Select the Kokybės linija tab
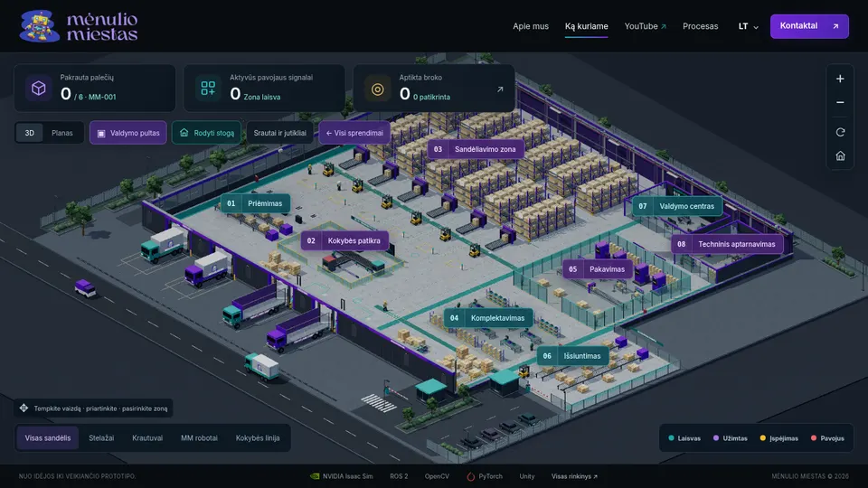This screenshot has width=868, height=488. click(258, 437)
